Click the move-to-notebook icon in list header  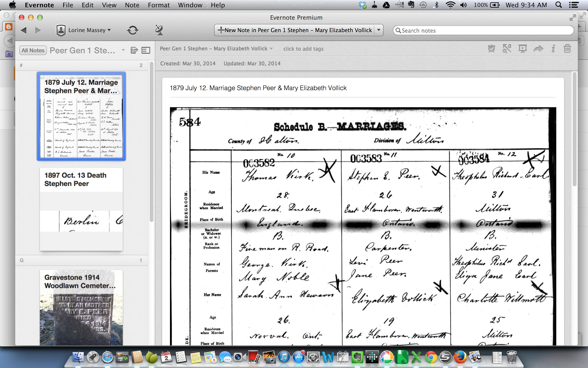coord(134,50)
